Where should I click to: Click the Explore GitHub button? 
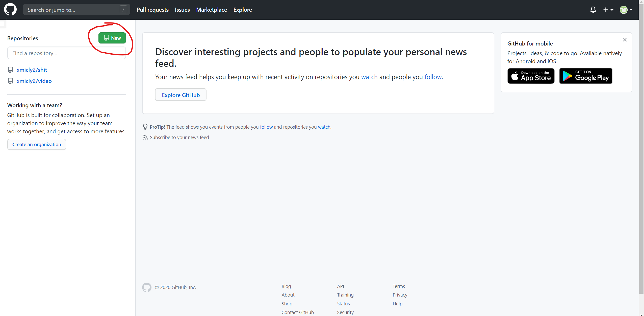tap(181, 95)
